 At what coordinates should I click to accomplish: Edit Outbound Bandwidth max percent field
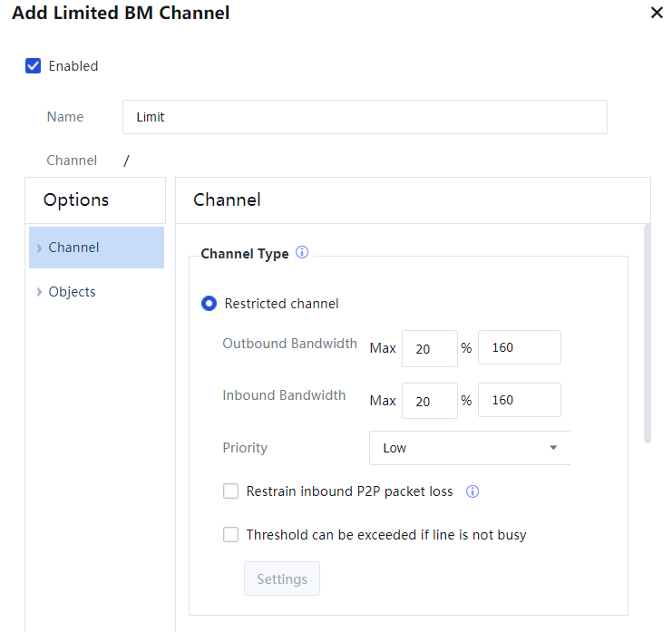pyautogui.click(x=429, y=348)
